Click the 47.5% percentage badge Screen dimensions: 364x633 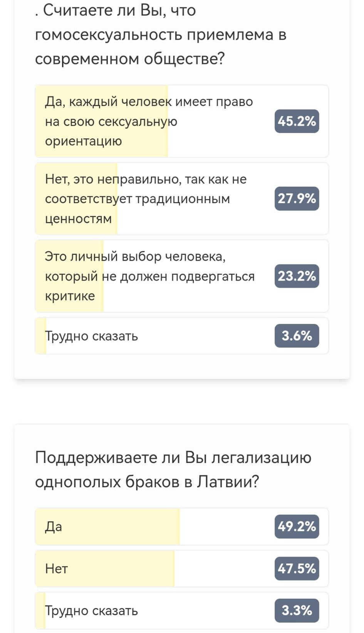tap(297, 569)
